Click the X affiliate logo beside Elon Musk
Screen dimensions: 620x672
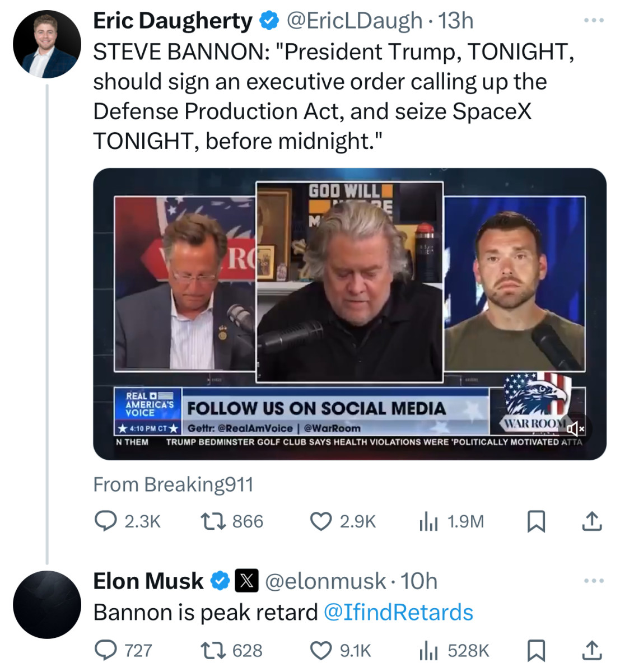point(247,581)
